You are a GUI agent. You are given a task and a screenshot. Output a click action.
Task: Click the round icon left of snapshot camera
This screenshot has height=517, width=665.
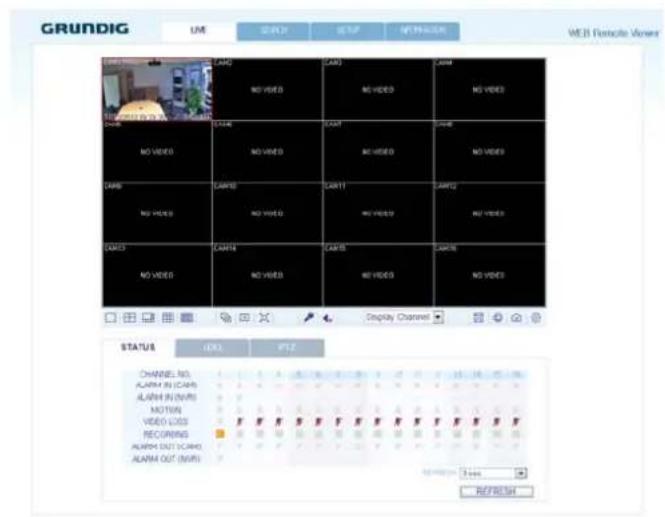(x=498, y=318)
